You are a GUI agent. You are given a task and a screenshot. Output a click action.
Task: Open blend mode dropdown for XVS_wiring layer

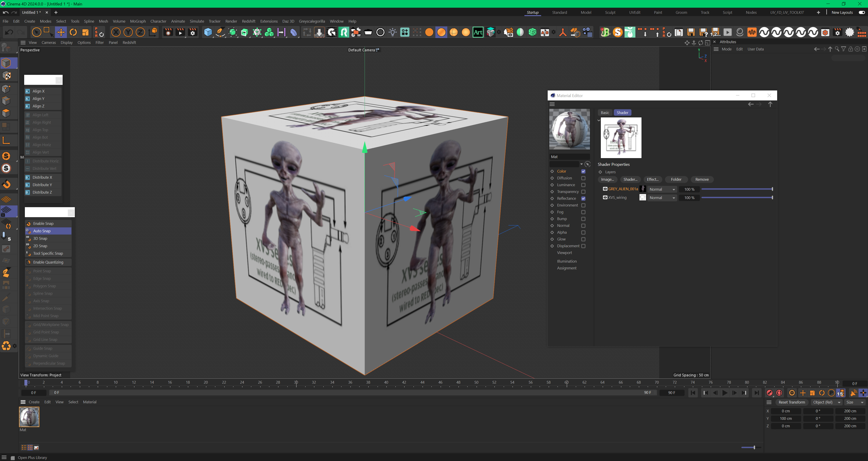pos(663,198)
